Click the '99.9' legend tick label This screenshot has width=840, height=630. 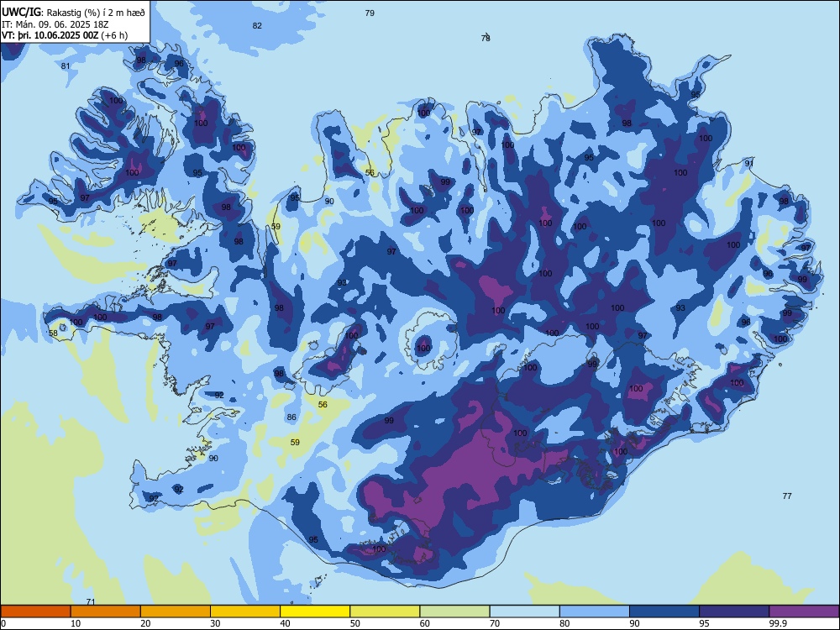pos(778,623)
